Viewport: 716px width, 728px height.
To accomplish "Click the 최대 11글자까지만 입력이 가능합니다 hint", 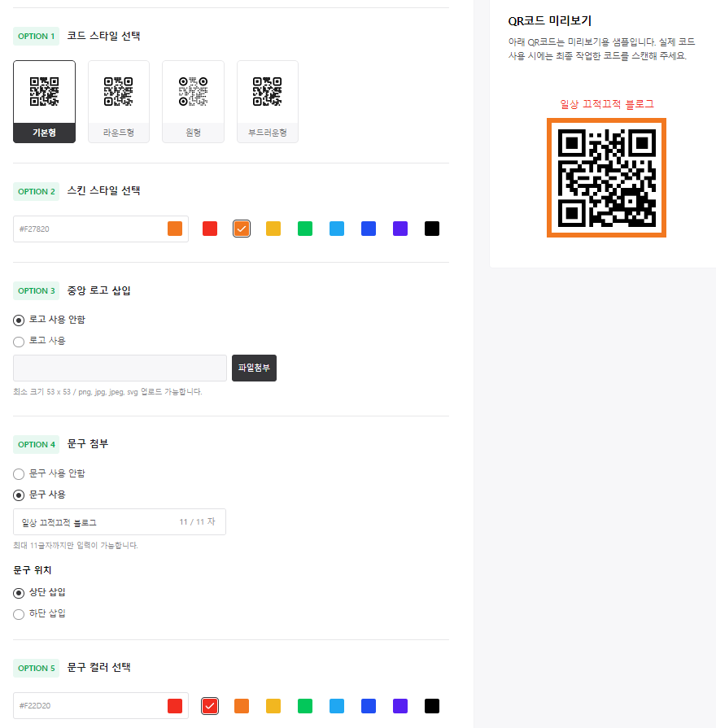I will 75,545.
